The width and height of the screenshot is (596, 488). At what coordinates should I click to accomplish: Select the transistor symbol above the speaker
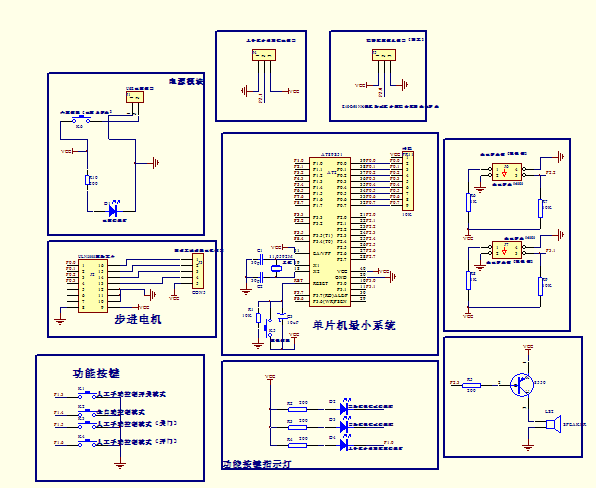tap(522, 384)
